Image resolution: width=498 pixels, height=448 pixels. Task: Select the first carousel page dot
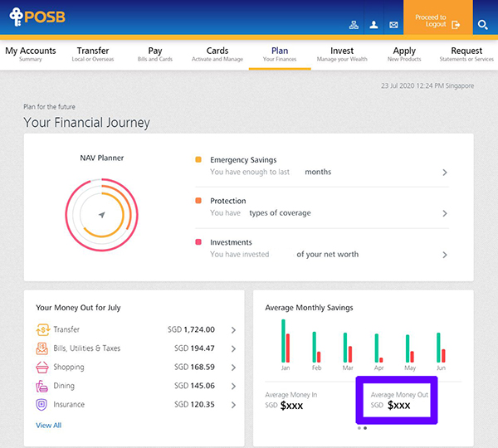tap(359, 428)
